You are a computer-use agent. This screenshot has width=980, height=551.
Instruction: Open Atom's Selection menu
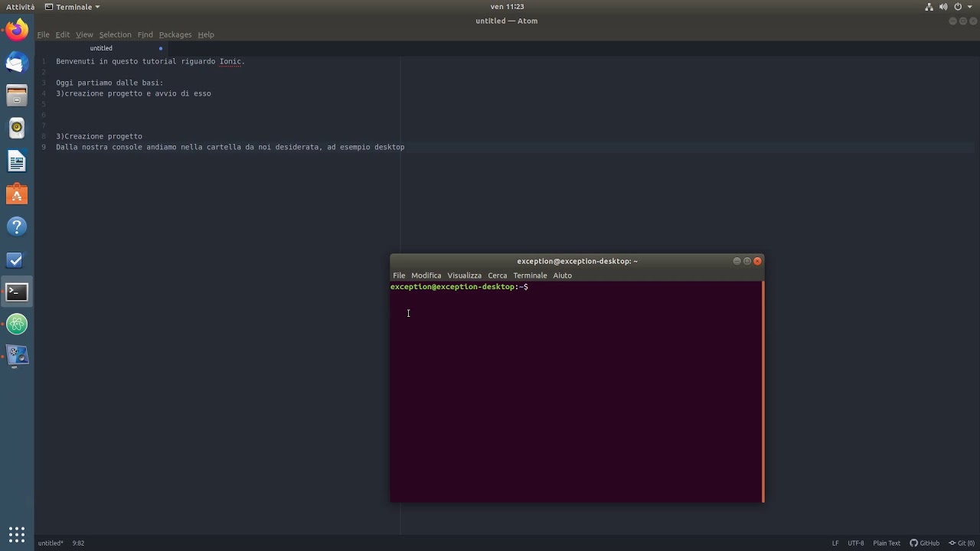coord(115,34)
